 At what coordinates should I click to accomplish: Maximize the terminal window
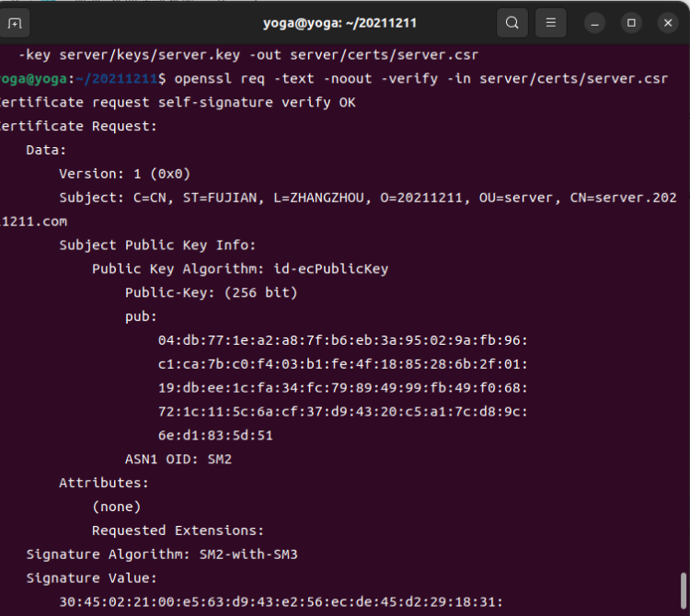(x=631, y=23)
